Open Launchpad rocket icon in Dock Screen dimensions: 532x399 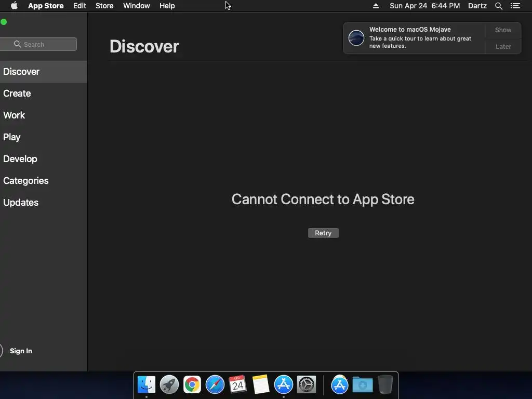click(169, 385)
